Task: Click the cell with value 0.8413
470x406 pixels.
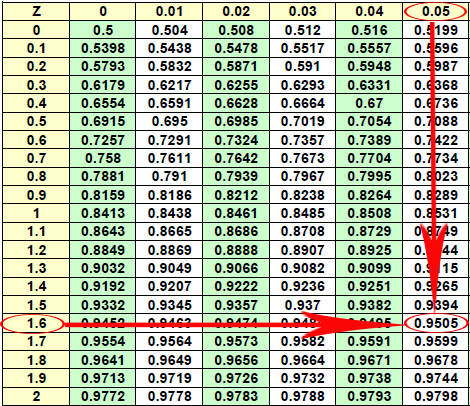Action: 103,213
